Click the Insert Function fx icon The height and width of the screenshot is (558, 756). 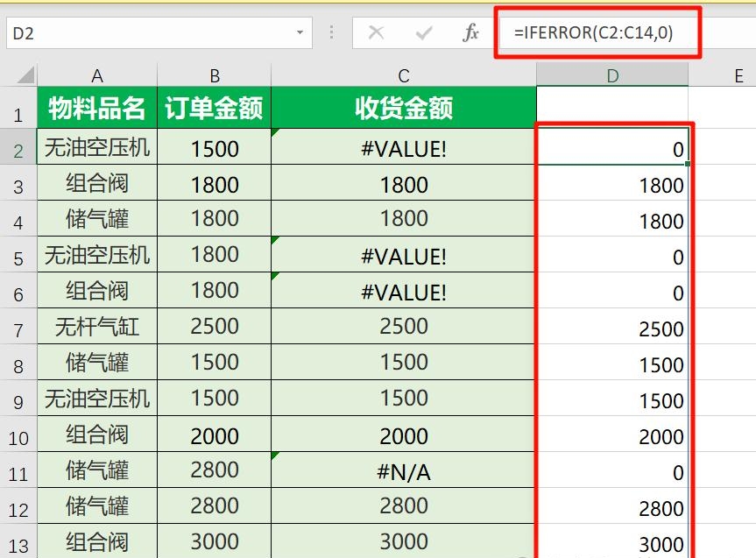pyautogui.click(x=470, y=32)
